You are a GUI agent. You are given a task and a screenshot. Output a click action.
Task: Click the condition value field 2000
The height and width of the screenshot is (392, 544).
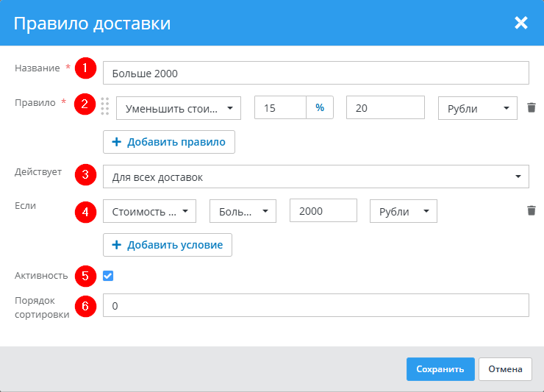tap(323, 210)
